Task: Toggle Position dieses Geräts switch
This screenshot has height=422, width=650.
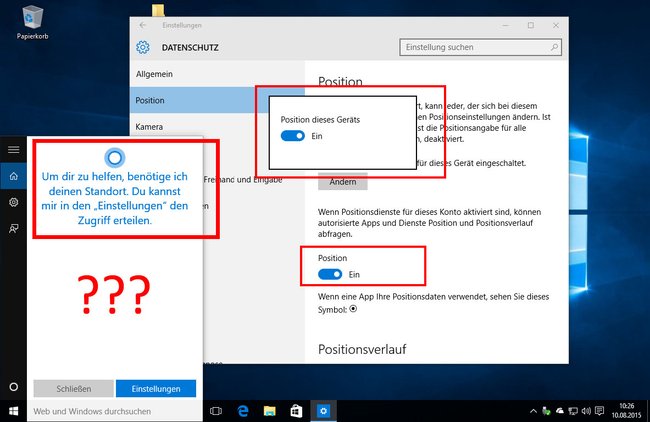Action: pos(293,136)
